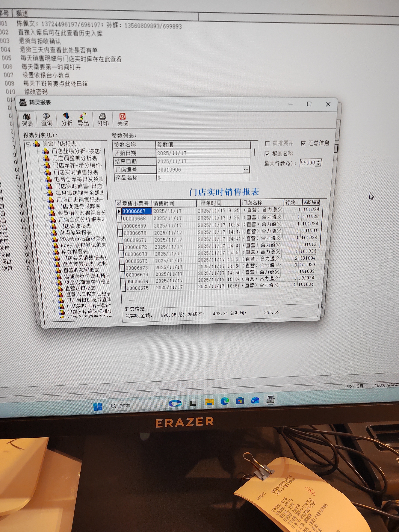Open the 门店编号 ellipsis browse button
399x532 pixels.
pos(246,170)
